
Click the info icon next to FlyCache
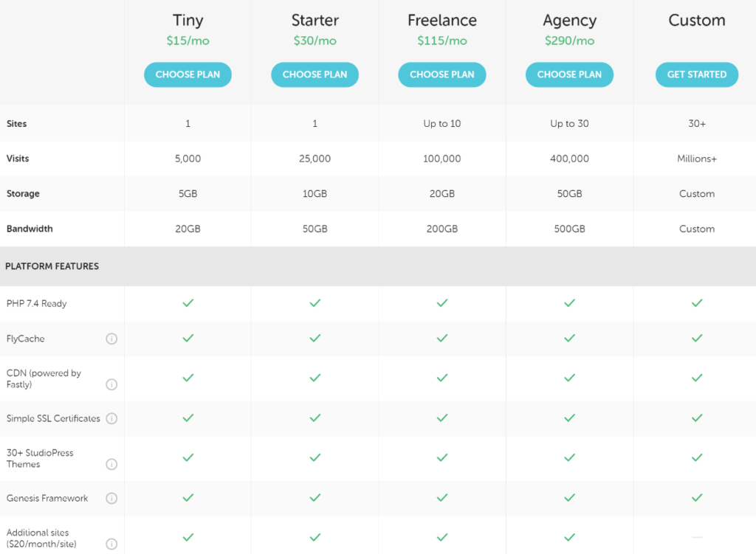pos(111,339)
